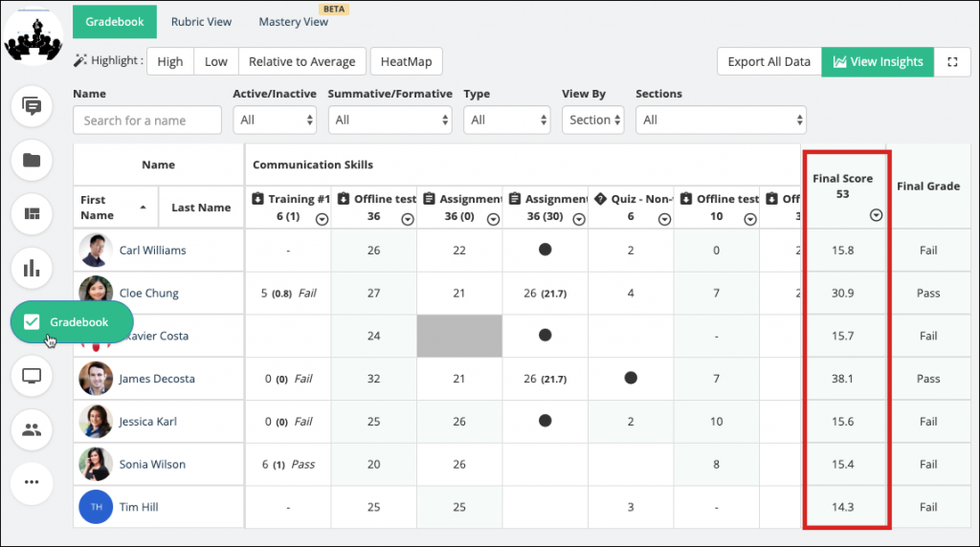Open the Summative/Formative dropdown
The image size is (980, 547).
390,120
